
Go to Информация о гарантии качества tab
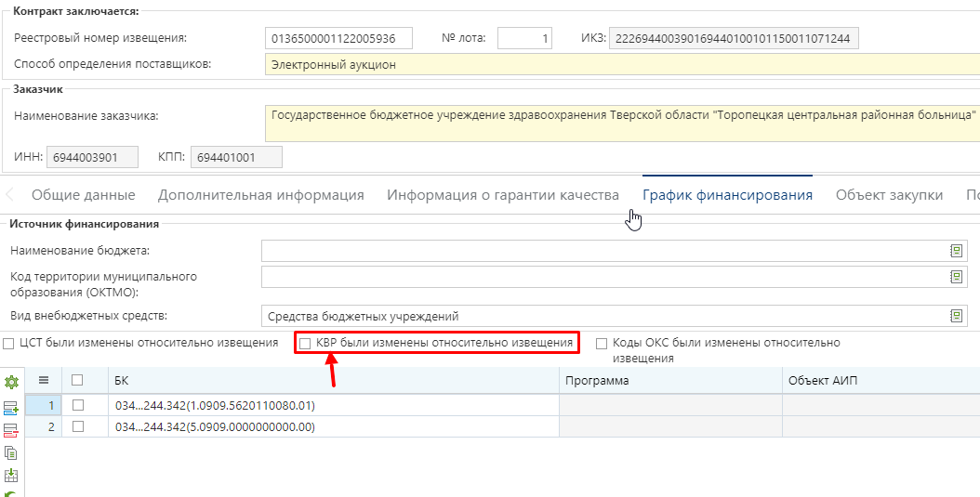(502, 195)
